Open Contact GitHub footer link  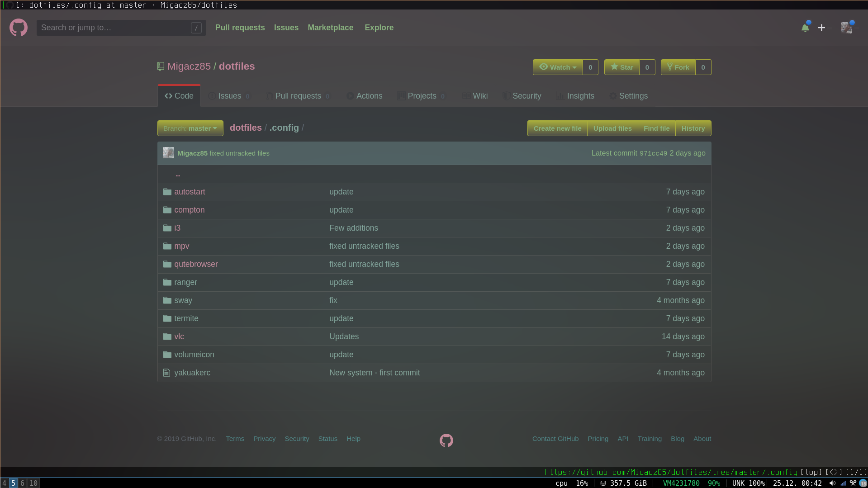pyautogui.click(x=555, y=439)
